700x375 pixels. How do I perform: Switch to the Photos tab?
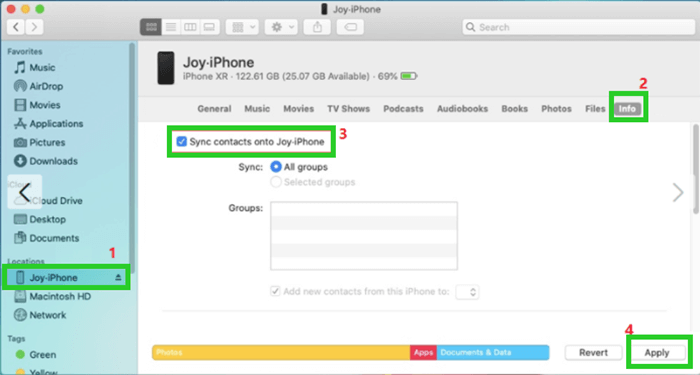click(x=556, y=109)
